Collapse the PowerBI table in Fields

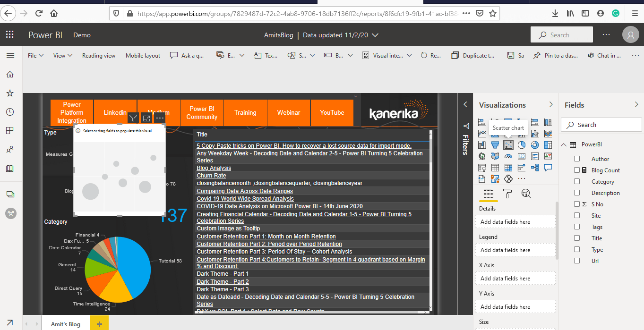point(564,145)
